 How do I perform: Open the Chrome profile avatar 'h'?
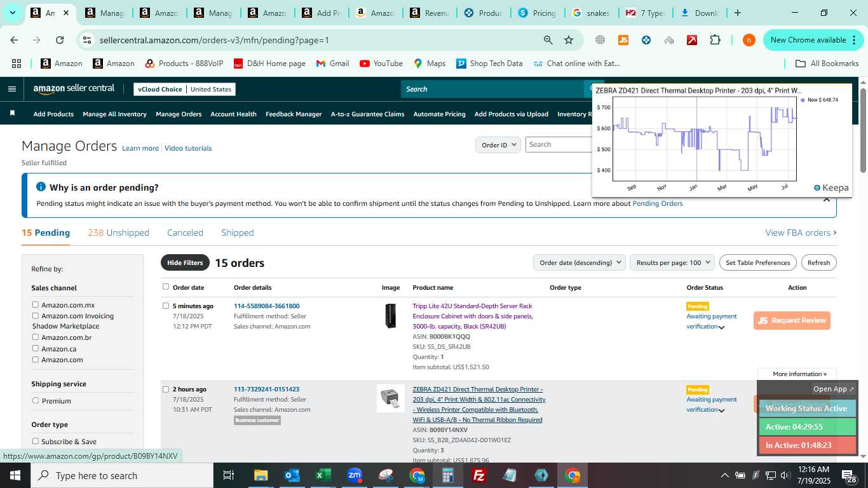pyautogui.click(x=749, y=40)
